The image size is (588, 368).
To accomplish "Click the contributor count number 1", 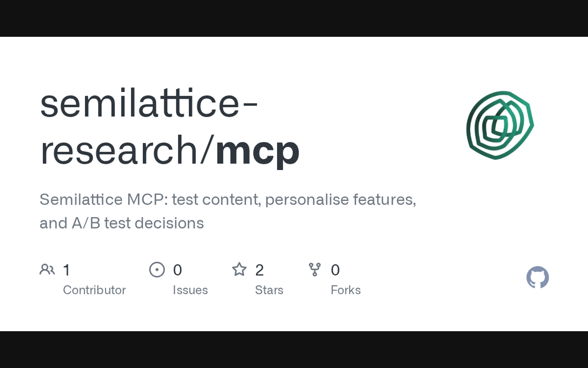I will pyautogui.click(x=67, y=270).
